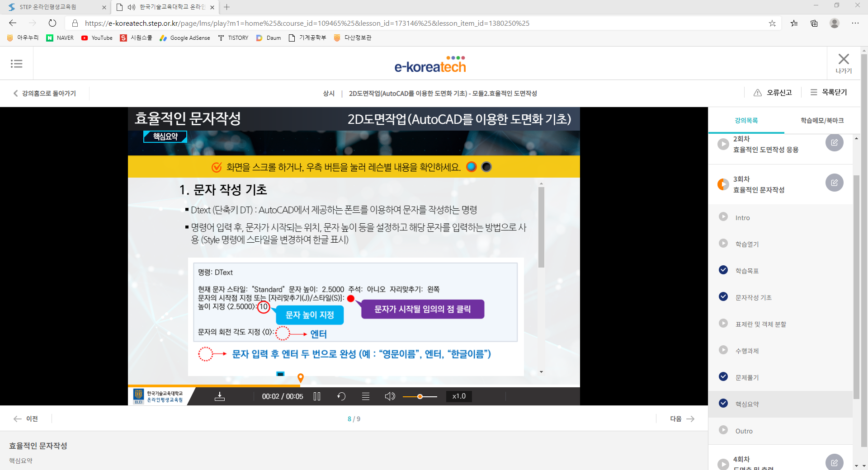Switch to the 강의목록 tab
Screen dimensions: 868x470
coord(746,120)
